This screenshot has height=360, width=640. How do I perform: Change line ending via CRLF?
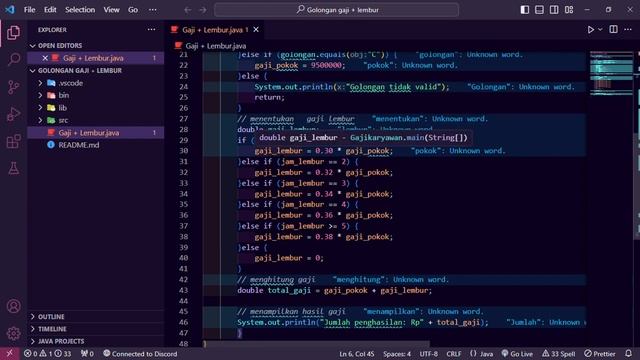[x=453, y=354]
